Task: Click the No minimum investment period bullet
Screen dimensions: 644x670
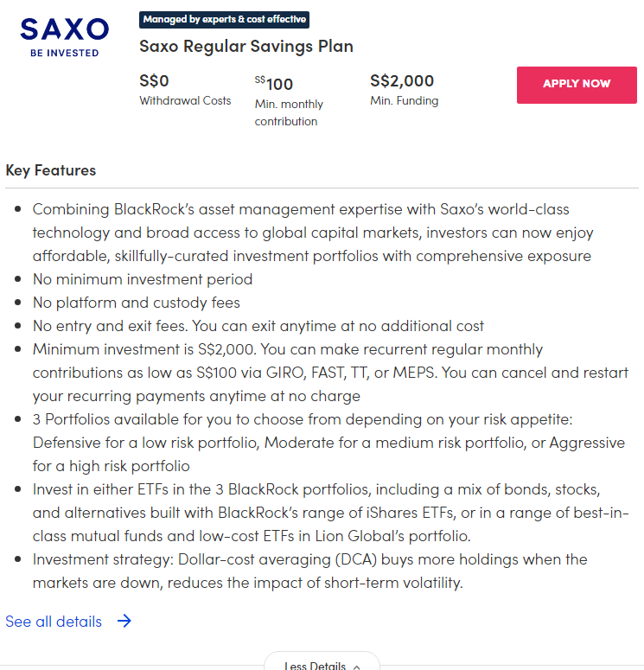Action: point(143,279)
